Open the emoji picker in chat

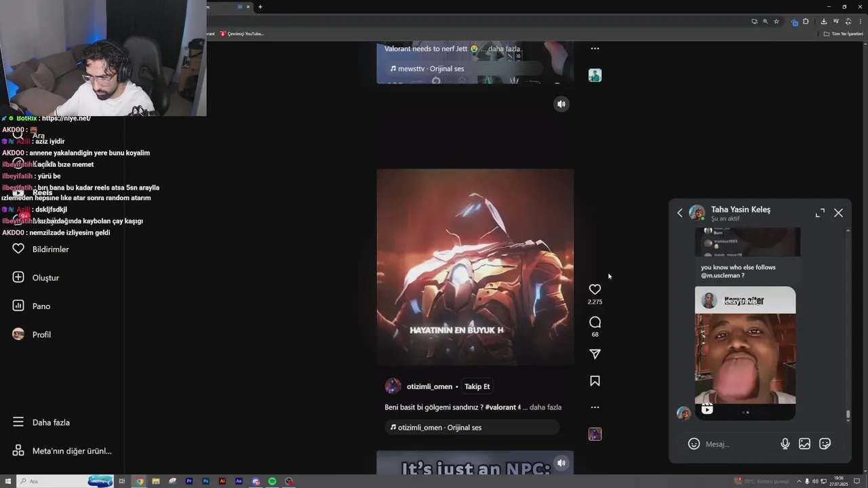tap(694, 444)
